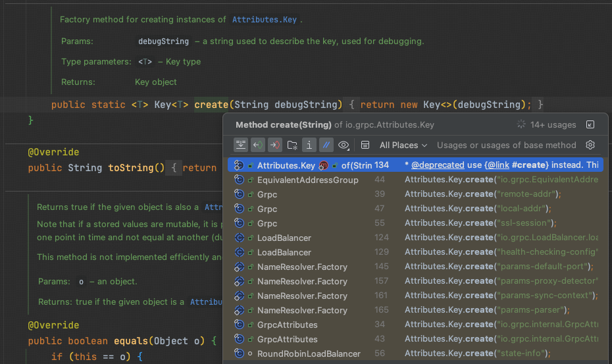Click the 'i' info filter icon
Screen dimensions: 612x364
point(309,145)
